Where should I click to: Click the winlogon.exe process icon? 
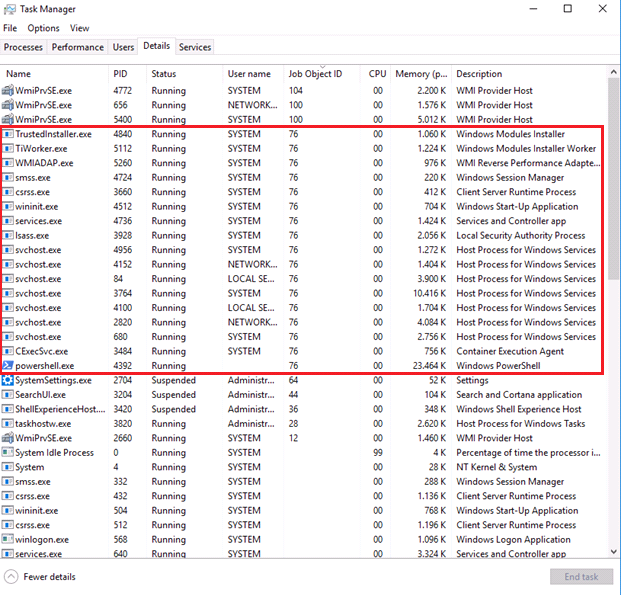coord(8,539)
